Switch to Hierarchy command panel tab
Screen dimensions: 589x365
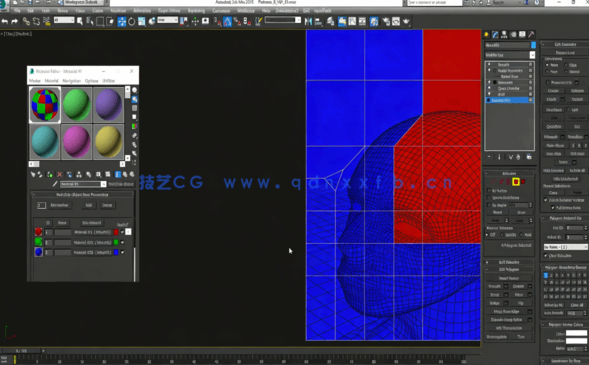click(504, 35)
